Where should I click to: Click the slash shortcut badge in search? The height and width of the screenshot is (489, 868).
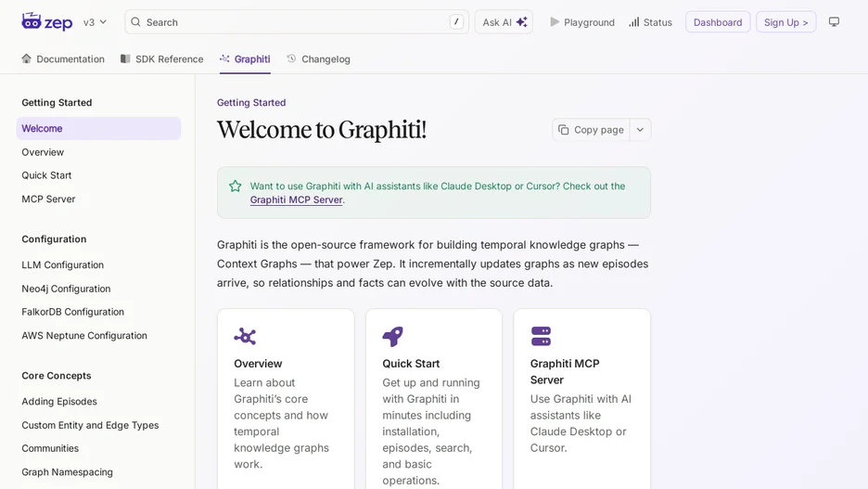tap(456, 22)
